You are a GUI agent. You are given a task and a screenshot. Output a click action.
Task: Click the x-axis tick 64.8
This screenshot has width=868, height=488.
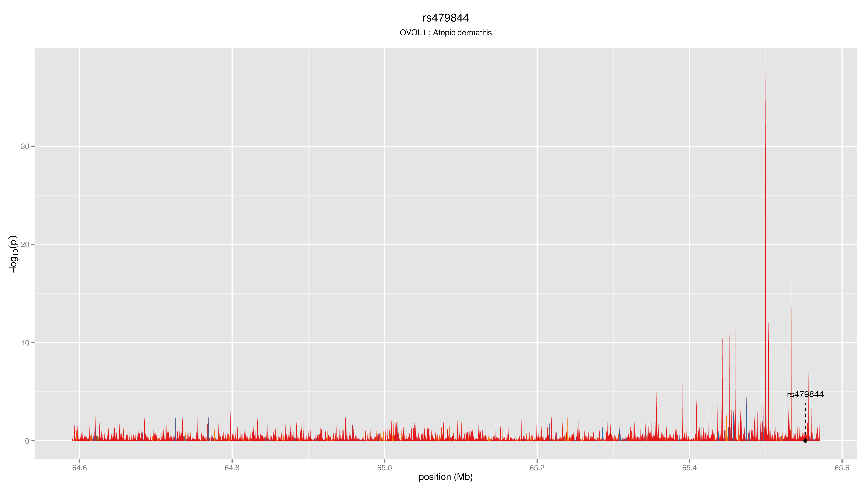click(232, 468)
